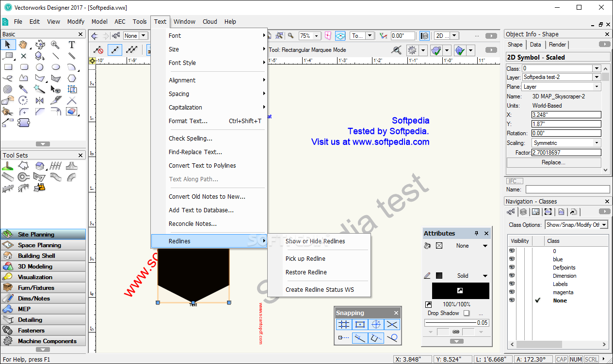
Task: Open the Class dropdown in Object Info
Action: click(x=597, y=68)
